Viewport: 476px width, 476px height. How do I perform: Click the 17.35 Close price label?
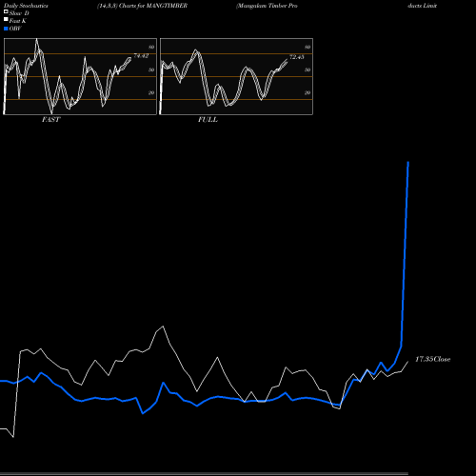(433, 359)
